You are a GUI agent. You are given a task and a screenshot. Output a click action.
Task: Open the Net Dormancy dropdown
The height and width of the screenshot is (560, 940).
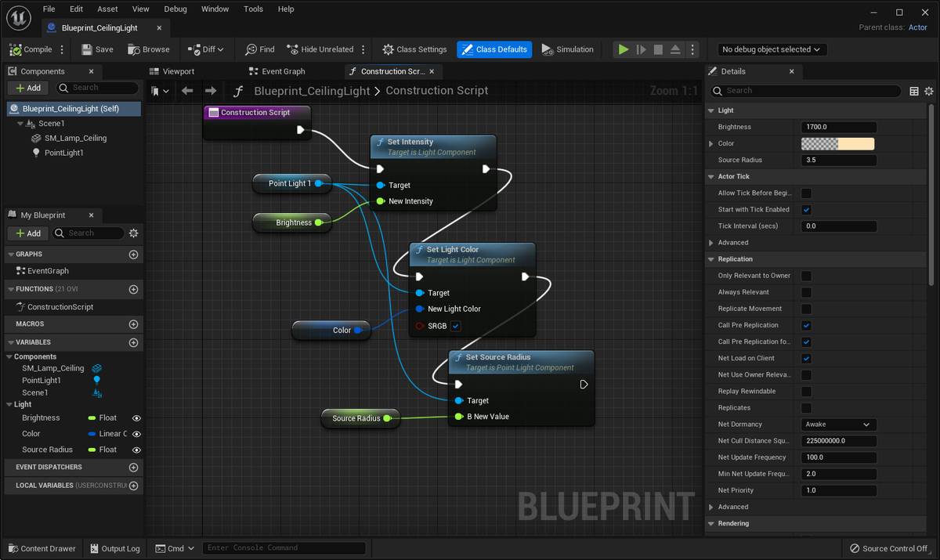[838, 425]
